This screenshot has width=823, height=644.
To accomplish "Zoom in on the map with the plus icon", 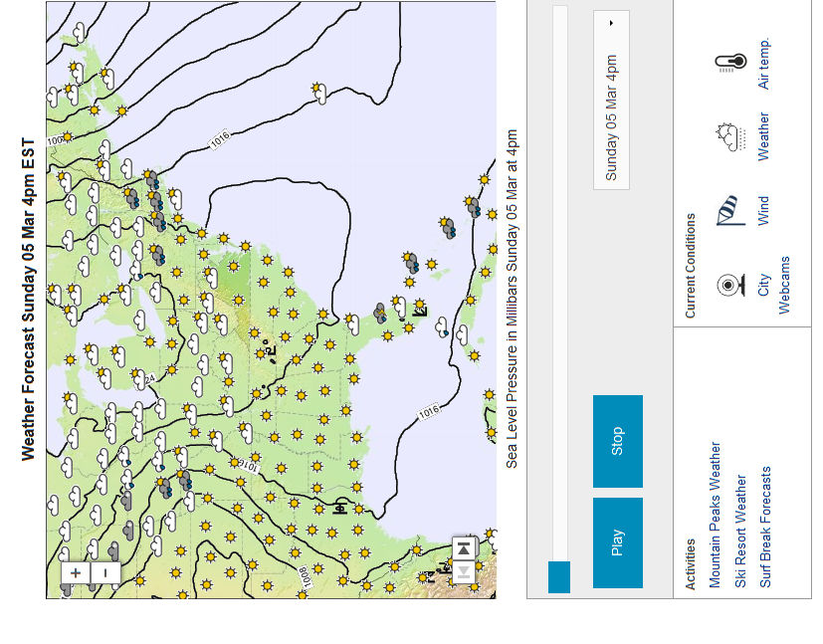I will tap(75, 572).
